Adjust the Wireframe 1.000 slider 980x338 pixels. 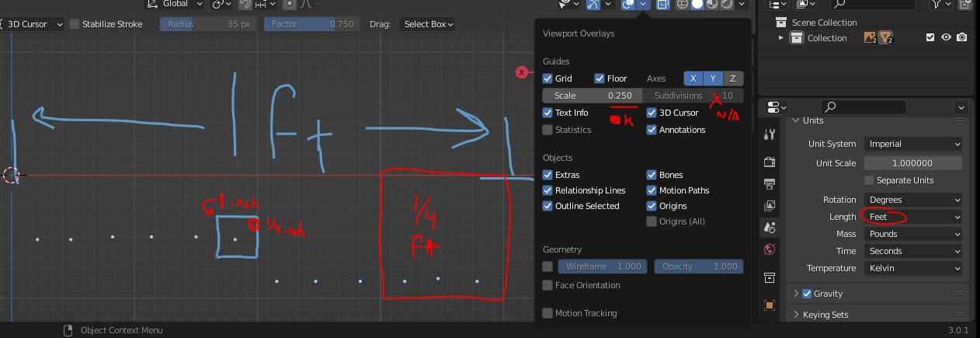click(x=602, y=267)
